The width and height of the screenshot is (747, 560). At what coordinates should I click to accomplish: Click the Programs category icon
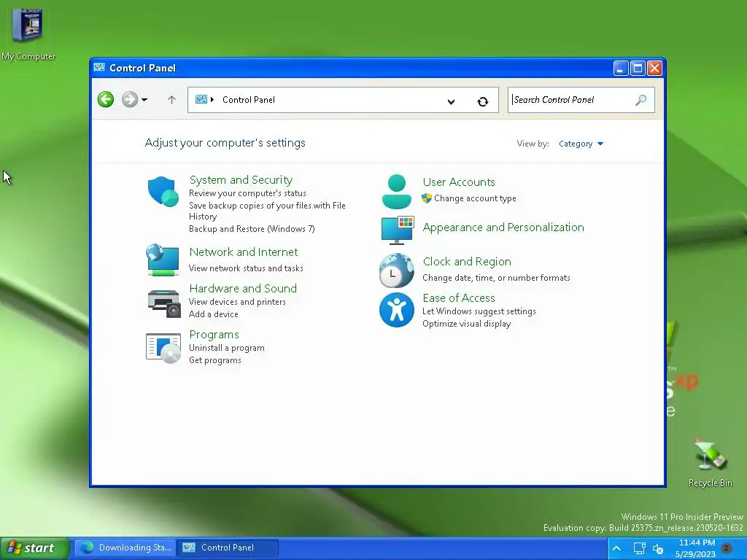point(163,348)
